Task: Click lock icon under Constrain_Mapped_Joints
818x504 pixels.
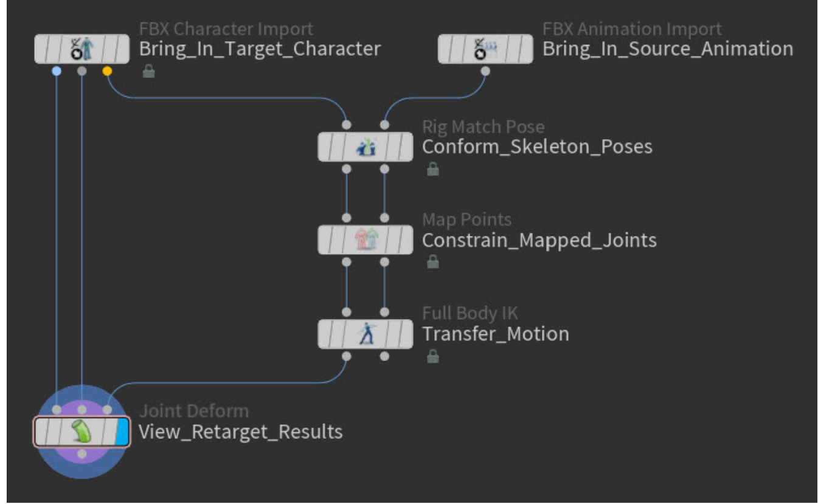Action: [x=432, y=263]
